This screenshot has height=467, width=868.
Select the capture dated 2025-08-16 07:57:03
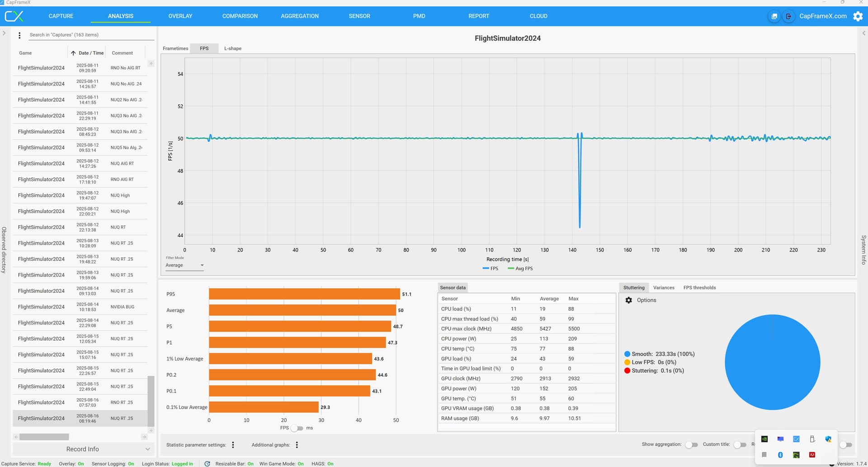pyautogui.click(x=80, y=402)
